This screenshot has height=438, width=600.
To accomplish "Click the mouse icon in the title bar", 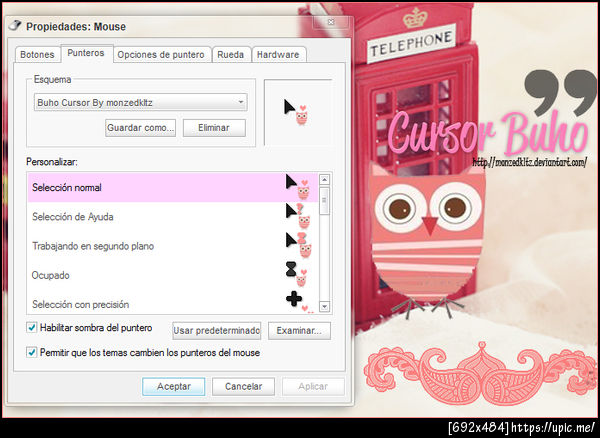I will click(15, 26).
